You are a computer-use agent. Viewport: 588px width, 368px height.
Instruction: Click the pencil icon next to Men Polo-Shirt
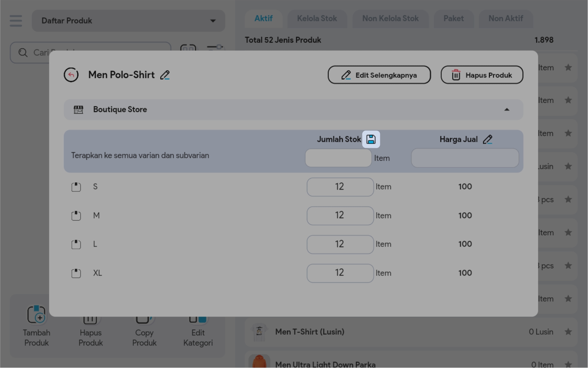point(165,75)
